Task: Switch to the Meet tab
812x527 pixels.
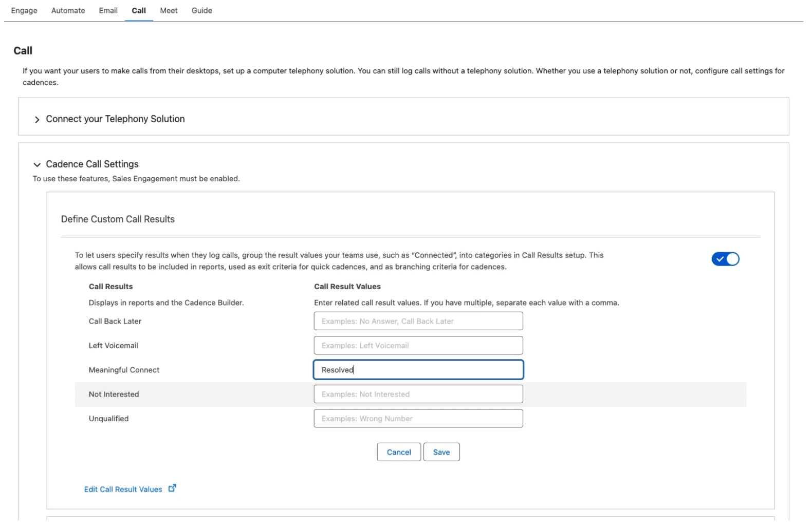Action: (169, 11)
